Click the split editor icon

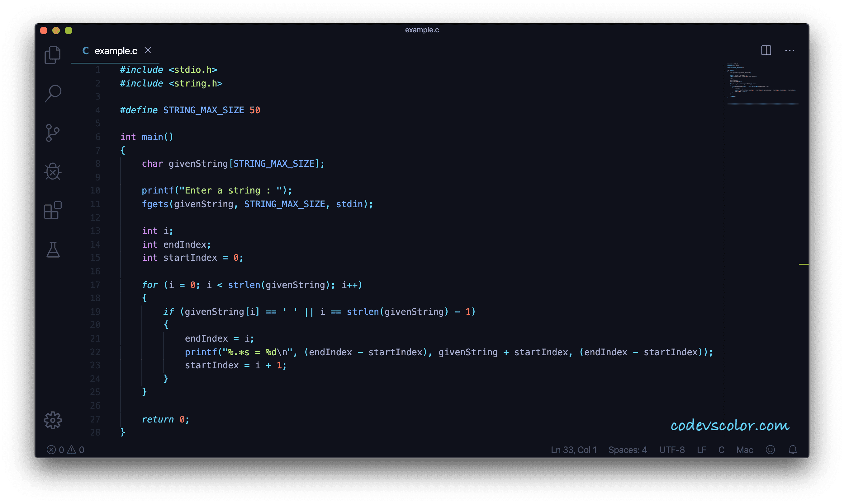pyautogui.click(x=766, y=51)
